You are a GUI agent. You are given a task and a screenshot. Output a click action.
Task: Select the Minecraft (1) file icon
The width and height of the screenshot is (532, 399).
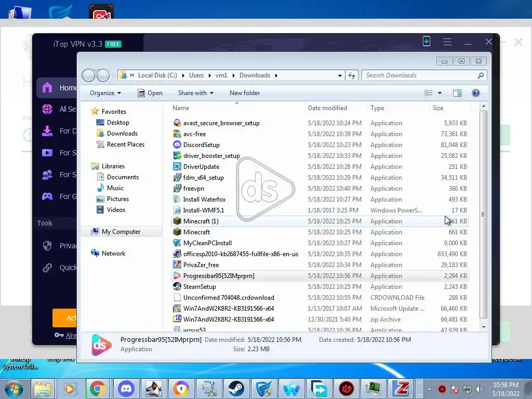[x=177, y=221]
